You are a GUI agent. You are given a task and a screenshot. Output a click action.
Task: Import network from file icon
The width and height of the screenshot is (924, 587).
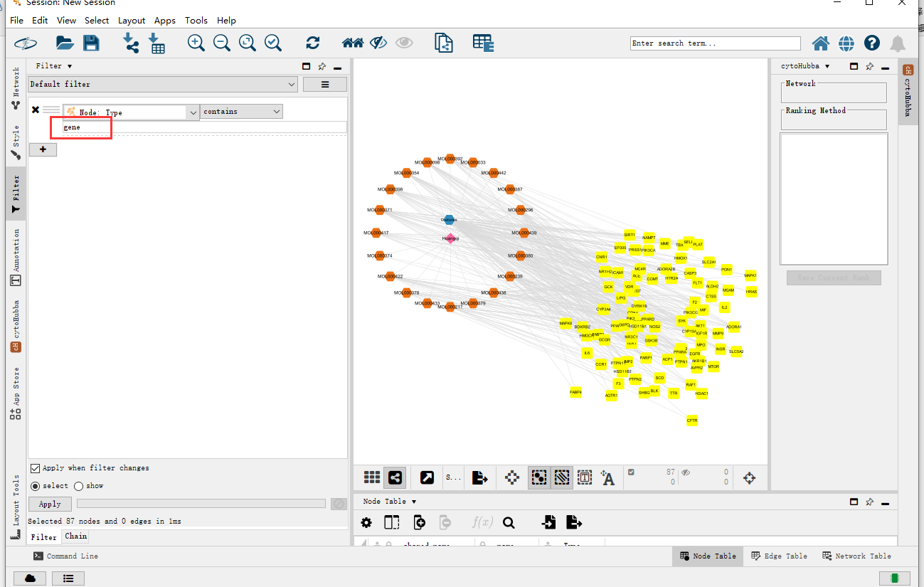point(132,43)
